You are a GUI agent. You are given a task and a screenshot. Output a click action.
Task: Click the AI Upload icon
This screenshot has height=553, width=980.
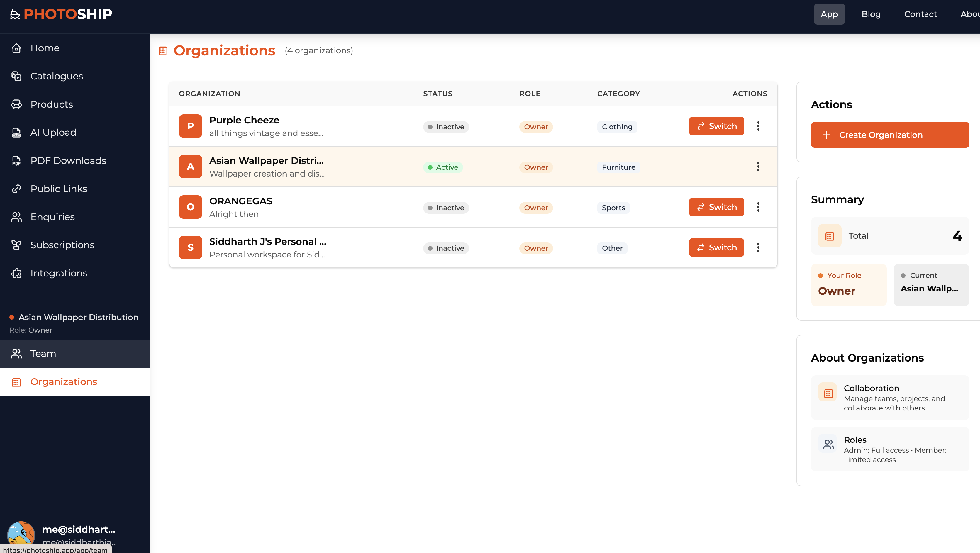click(16, 133)
